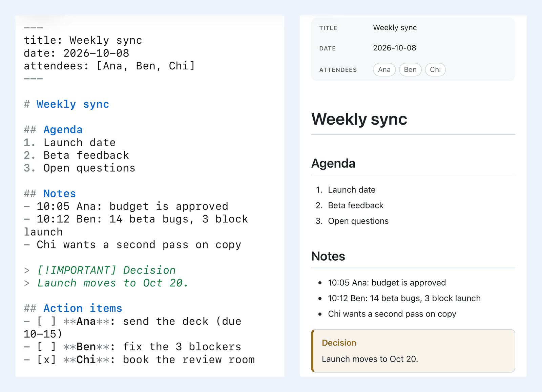542x392 pixels.
Task: Click the 'Ben' attendee chip in the preview
Action: [x=410, y=70]
